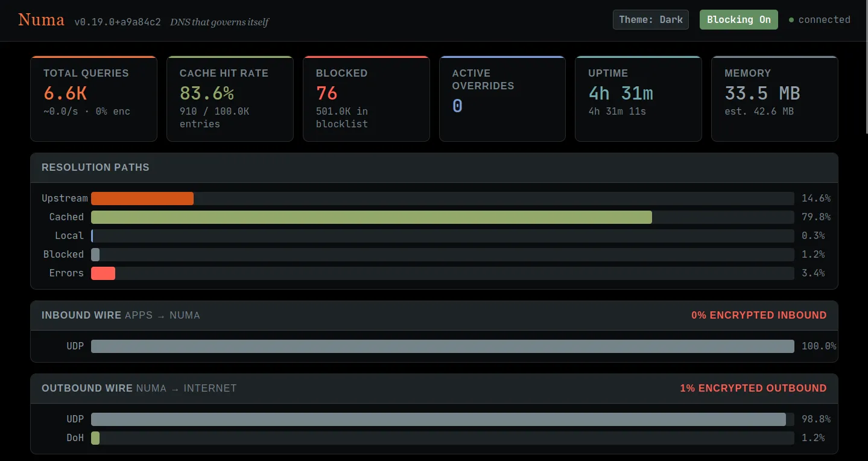Click the Uptime card heading

pyautogui.click(x=608, y=73)
